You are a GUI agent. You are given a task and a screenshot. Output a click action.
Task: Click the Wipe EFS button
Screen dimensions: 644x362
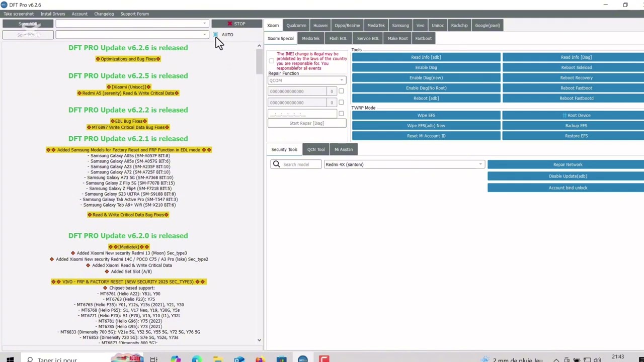426,115
